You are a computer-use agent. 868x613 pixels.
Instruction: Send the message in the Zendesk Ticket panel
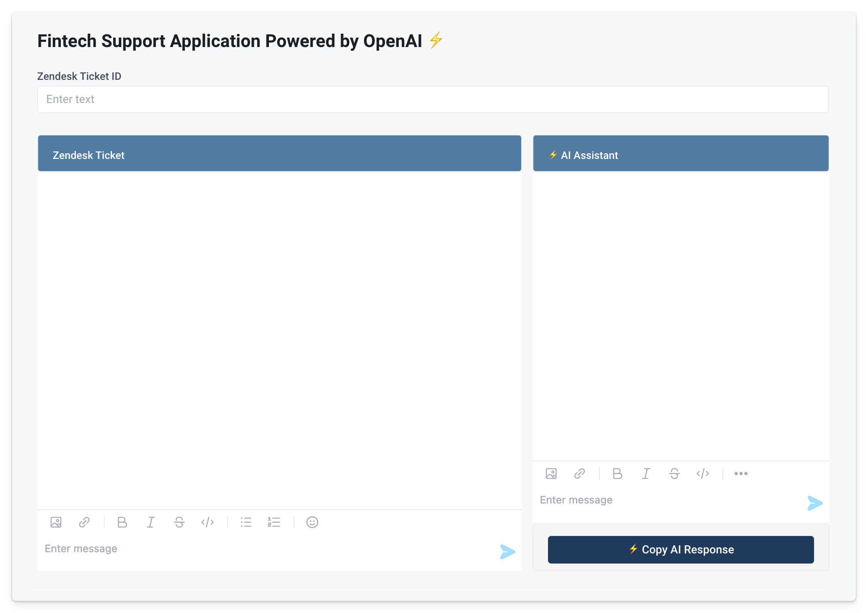click(507, 551)
